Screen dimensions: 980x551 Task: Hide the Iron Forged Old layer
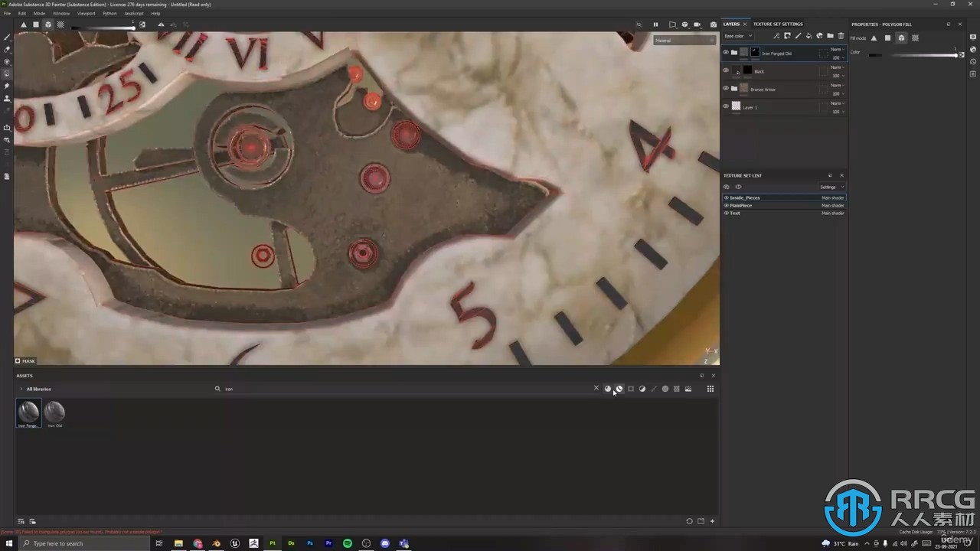726,53
